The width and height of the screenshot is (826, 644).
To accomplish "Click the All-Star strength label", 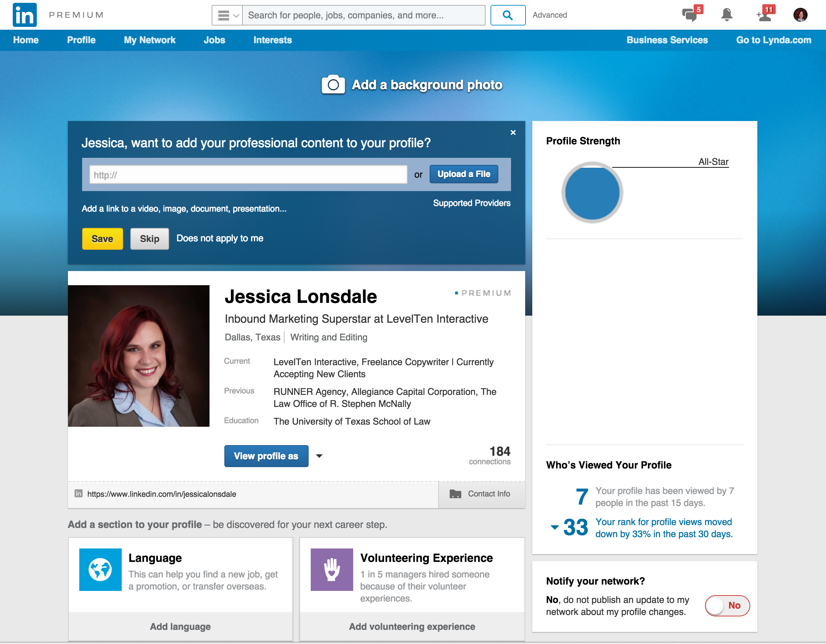I will point(713,161).
